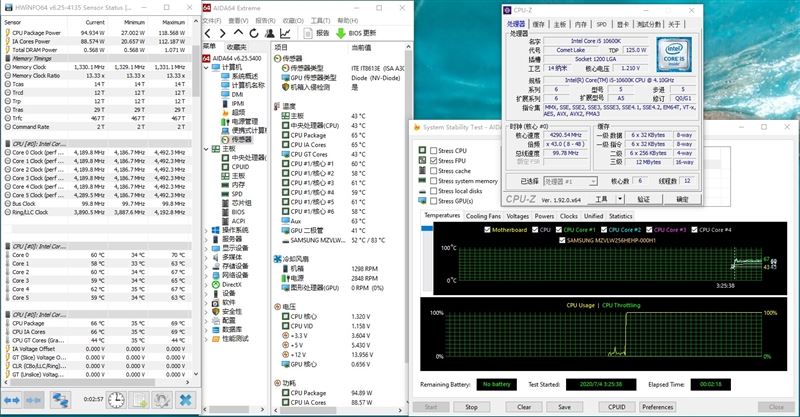800x417 pixels.
Task: Click HWiNFO clock reset timer icon
Action: tap(116, 400)
